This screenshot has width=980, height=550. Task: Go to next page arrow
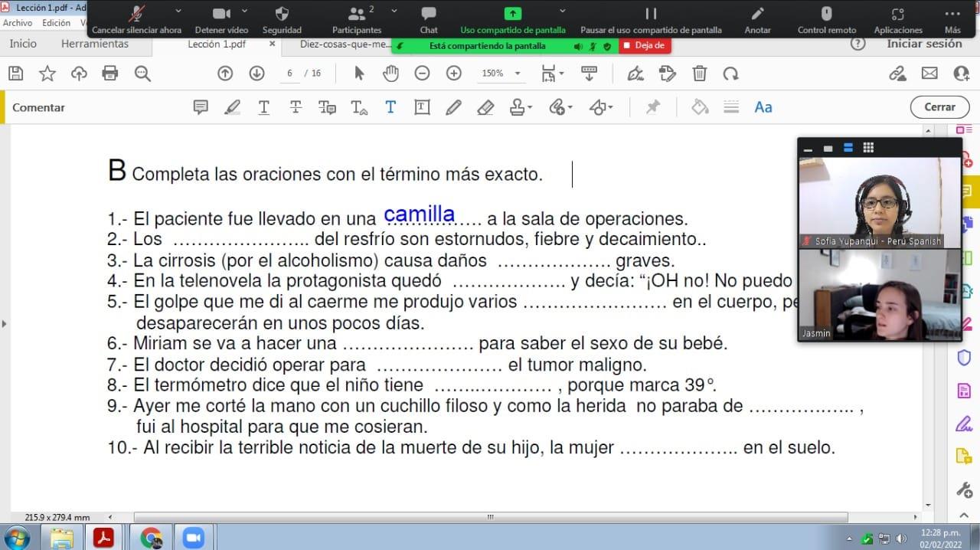tap(256, 74)
